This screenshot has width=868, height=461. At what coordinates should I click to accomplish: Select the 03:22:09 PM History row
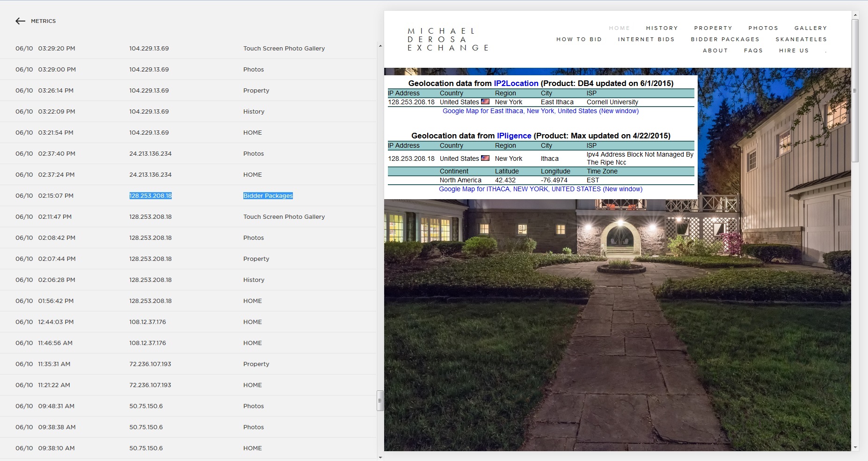[188, 111]
